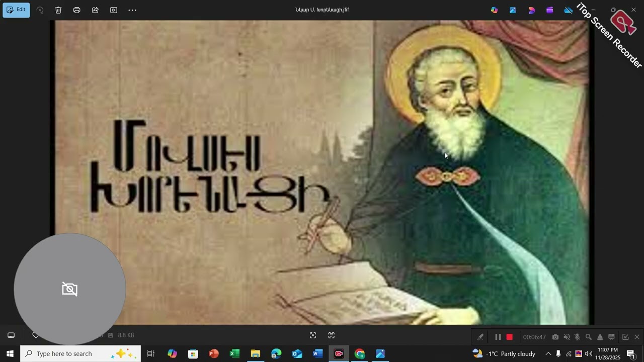Switch to Photos app on the taskbar
This screenshot has height=362, width=644.
click(x=380, y=353)
